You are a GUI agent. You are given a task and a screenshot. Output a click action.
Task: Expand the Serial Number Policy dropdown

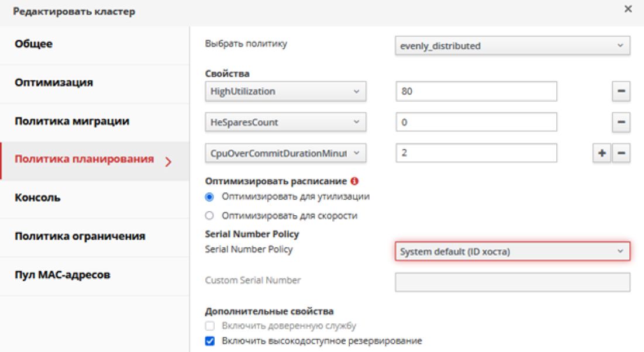pyautogui.click(x=512, y=251)
